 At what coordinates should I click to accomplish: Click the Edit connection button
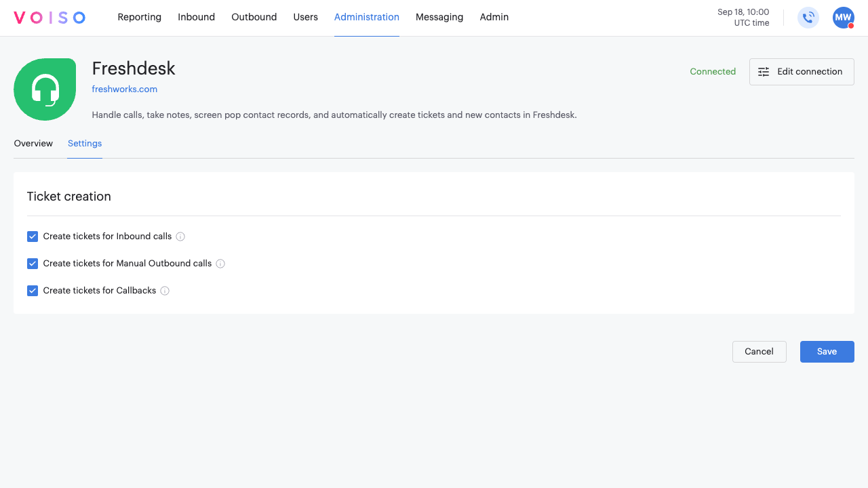[x=802, y=72]
